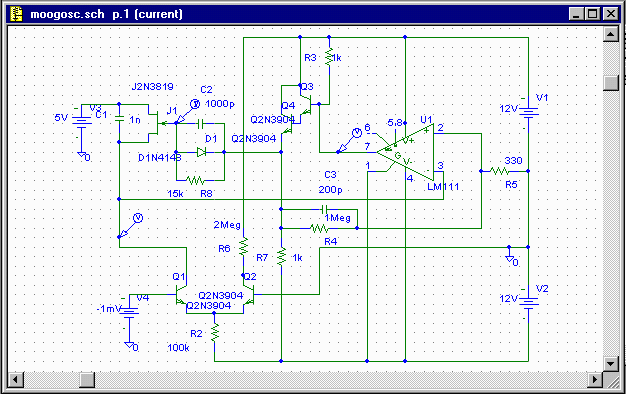Click the LM111 part name label

[443, 186]
